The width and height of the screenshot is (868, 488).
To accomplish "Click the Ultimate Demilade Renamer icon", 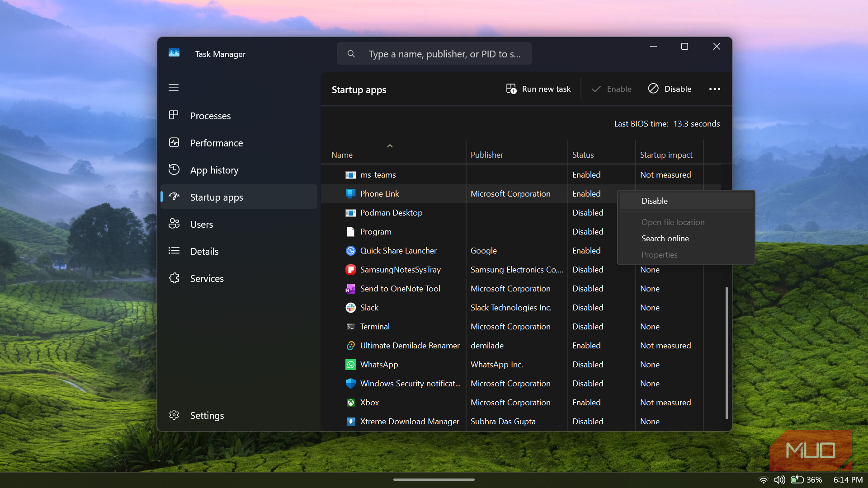I will pyautogui.click(x=350, y=346).
